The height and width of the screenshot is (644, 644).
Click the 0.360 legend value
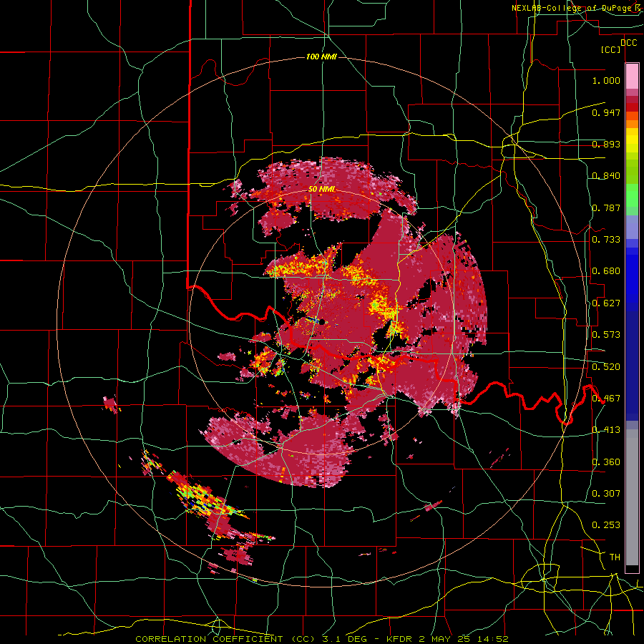(x=606, y=462)
